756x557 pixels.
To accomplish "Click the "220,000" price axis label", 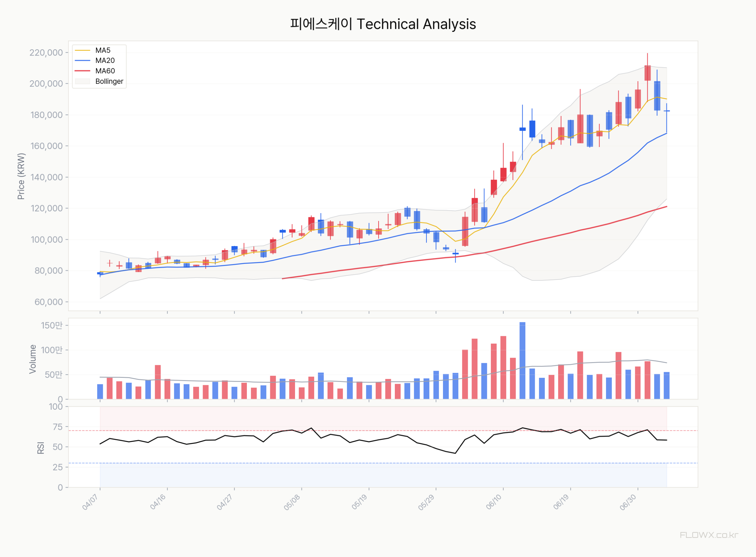I will [46, 53].
